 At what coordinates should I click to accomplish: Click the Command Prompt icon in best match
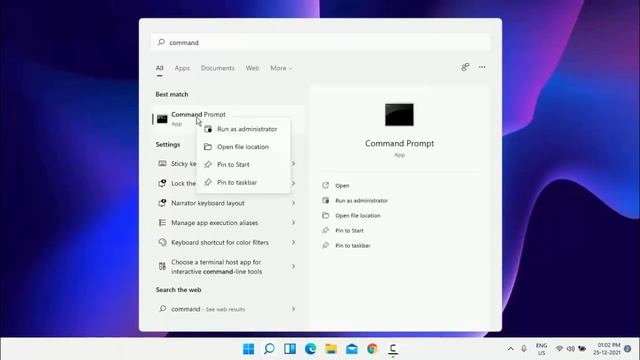[162, 119]
